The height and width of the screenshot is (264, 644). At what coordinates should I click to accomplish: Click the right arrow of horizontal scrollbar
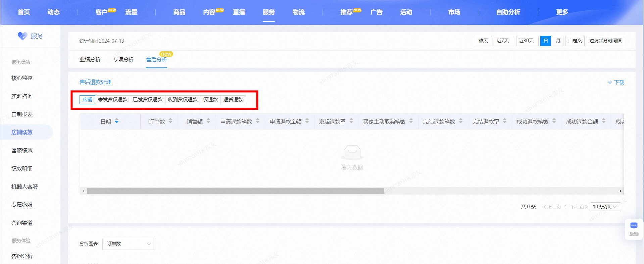point(621,191)
